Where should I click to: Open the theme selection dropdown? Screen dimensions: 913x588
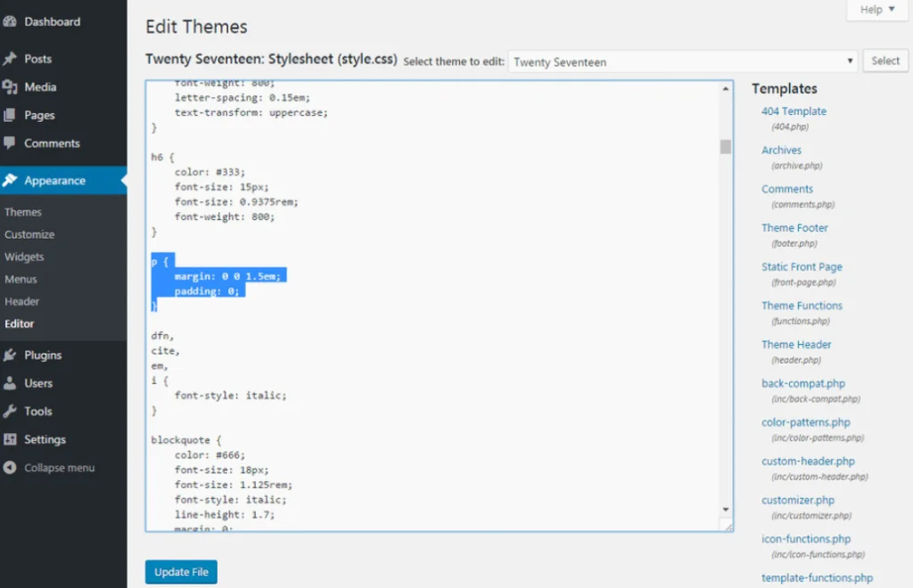point(683,61)
